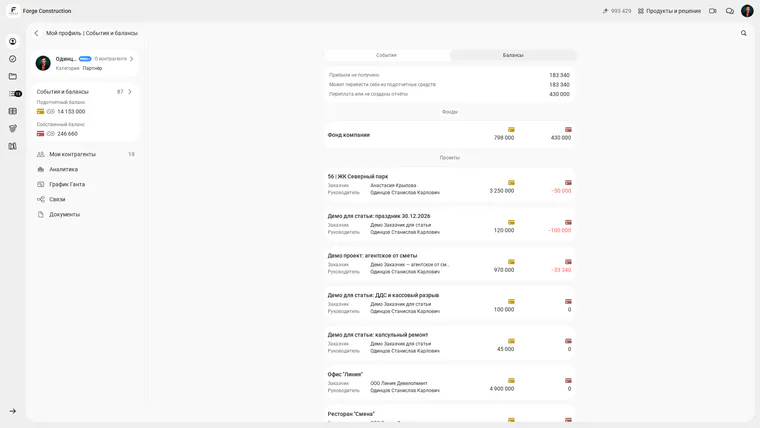This screenshot has width=760, height=428.
Task: Open the video camera icon in header
Action: 712,11
